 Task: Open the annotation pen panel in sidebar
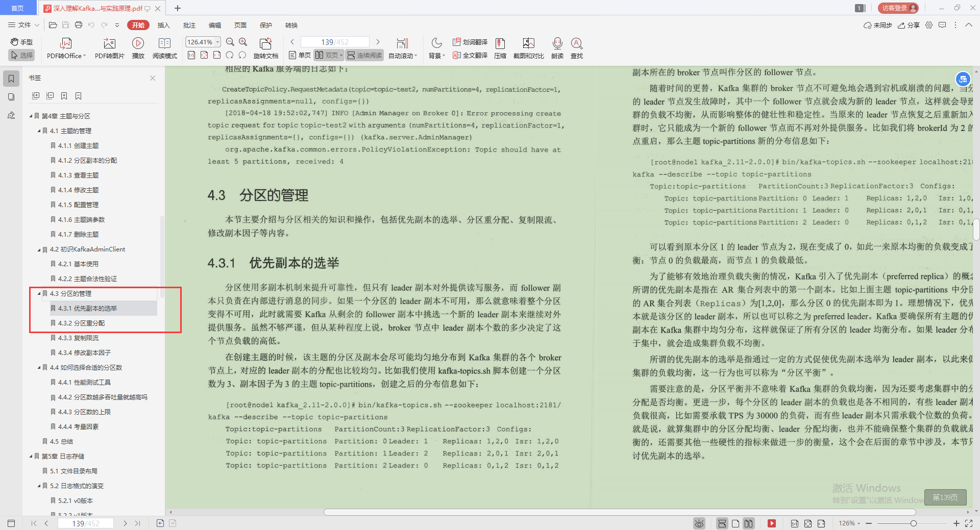(x=11, y=116)
